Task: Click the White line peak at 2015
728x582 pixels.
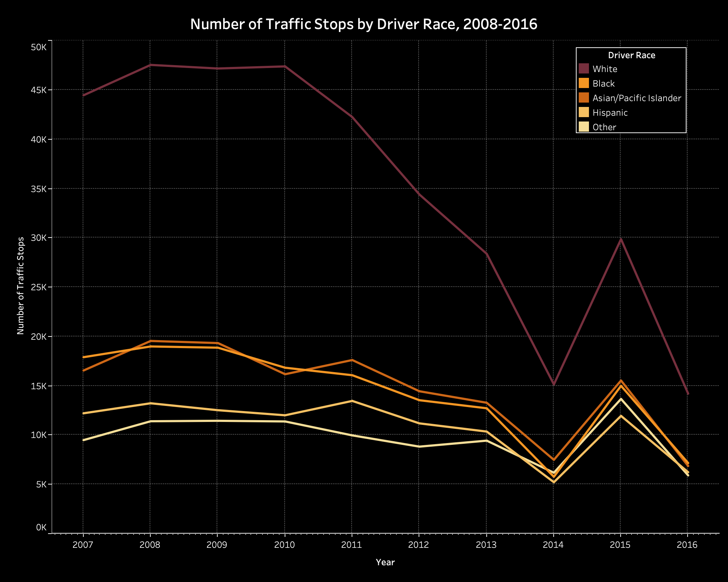Action: click(x=621, y=239)
